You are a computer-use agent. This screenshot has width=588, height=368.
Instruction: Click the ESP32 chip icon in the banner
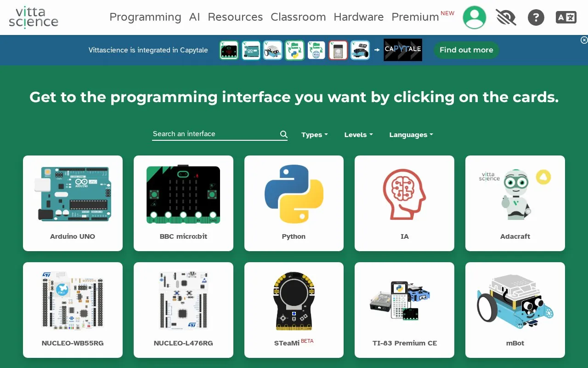pos(338,50)
